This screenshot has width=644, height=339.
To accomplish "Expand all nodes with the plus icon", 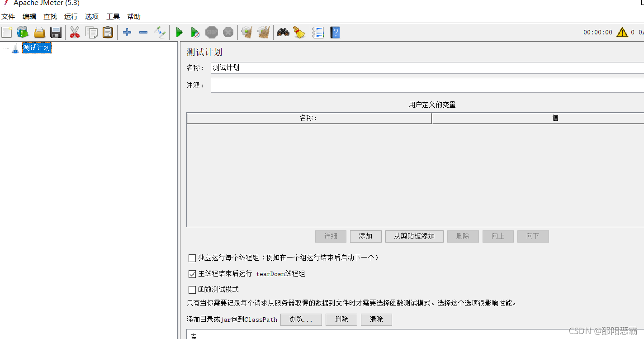I will click(x=127, y=32).
